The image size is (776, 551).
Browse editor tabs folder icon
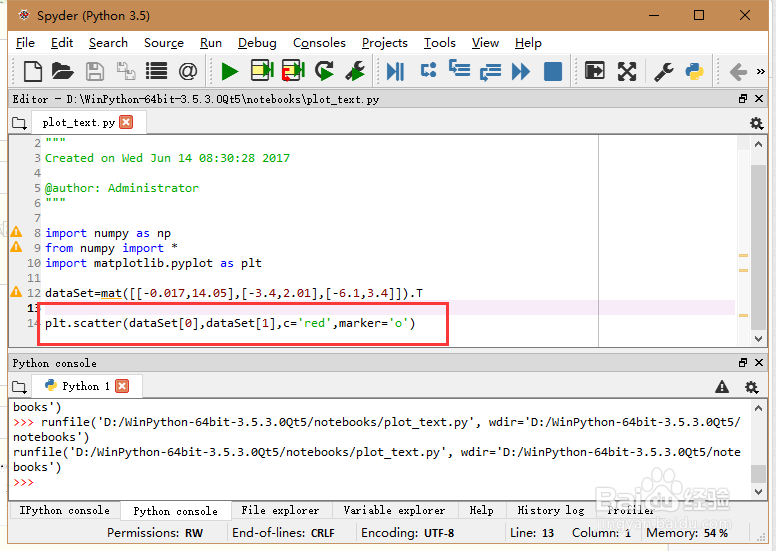19,123
